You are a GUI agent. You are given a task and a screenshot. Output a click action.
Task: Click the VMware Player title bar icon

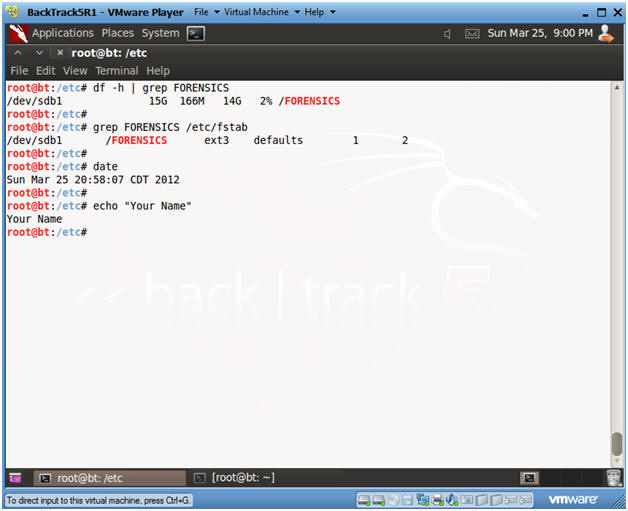click(x=12, y=12)
